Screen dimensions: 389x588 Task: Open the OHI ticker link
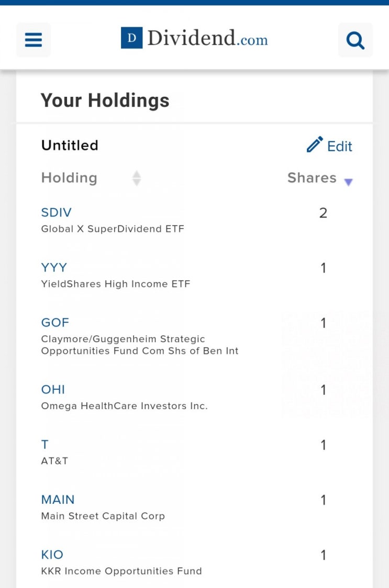point(53,390)
